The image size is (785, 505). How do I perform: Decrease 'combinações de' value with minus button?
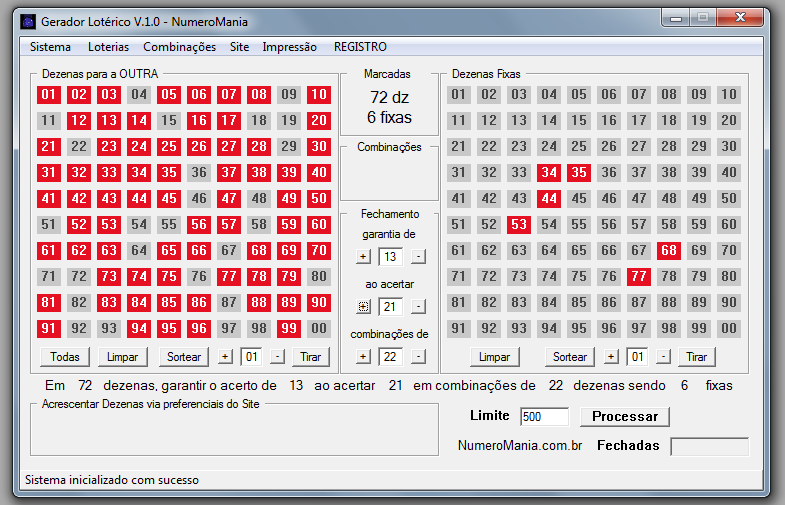tap(418, 356)
